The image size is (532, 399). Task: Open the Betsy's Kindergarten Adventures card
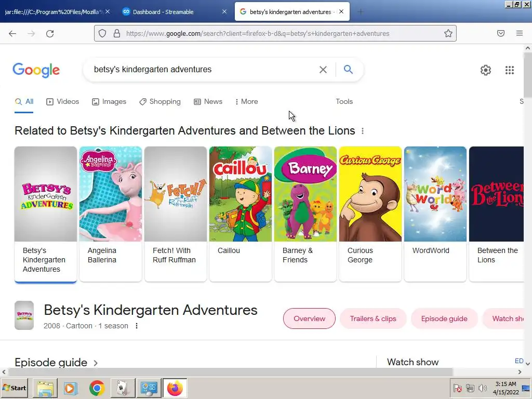(46, 214)
